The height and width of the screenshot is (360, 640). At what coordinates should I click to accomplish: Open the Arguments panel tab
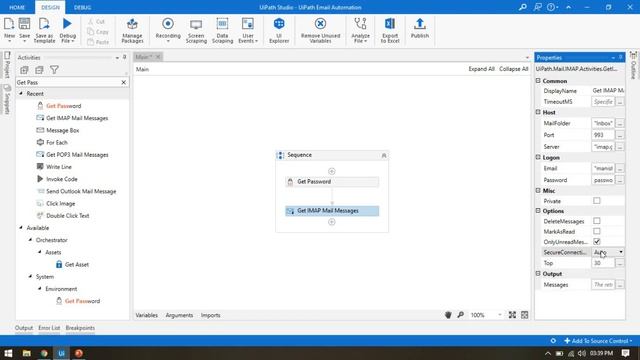click(x=179, y=315)
